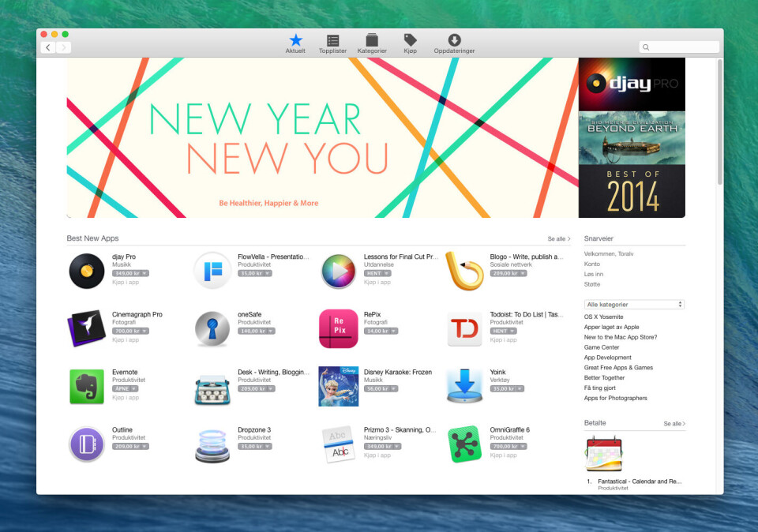Open the Disney Karaoke Frozen icon
The width and height of the screenshot is (758, 532).
coord(339,386)
